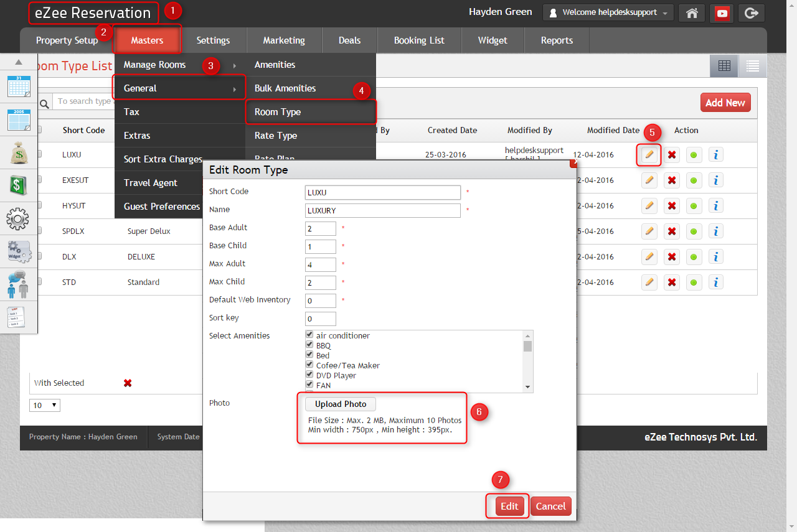Image resolution: width=797 pixels, height=532 pixels.
Task: Open the Deals tab
Action: (x=349, y=40)
